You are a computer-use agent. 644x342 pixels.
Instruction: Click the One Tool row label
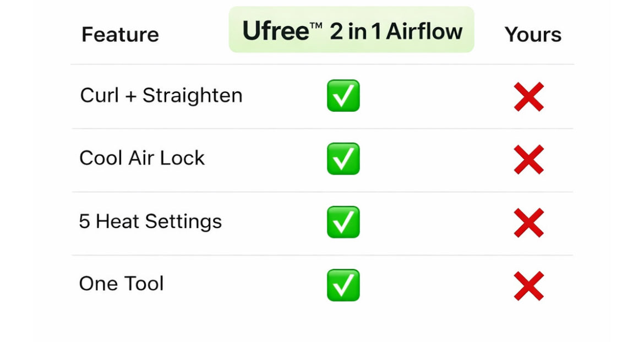(122, 284)
